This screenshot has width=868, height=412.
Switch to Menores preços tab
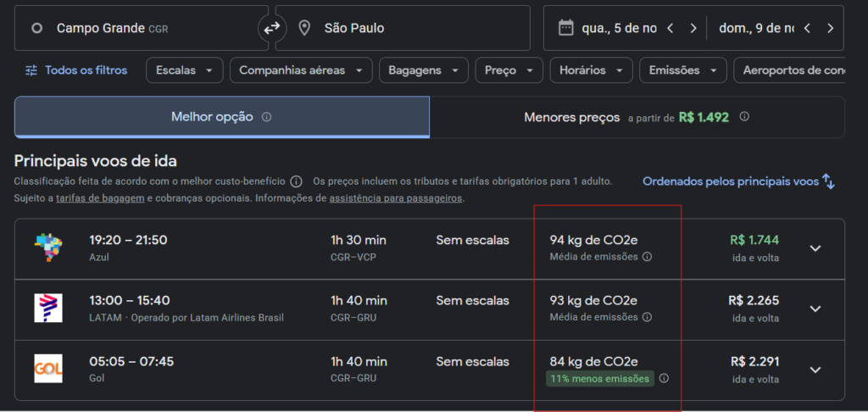point(636,117)
